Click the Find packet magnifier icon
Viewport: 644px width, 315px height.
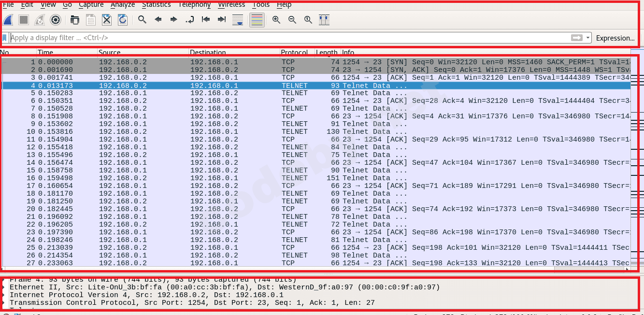click(x=142, y=20)
